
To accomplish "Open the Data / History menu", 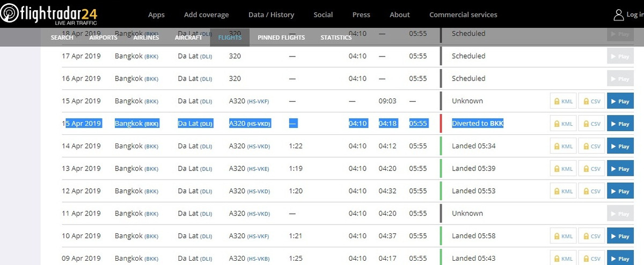I will [x=271, y=15].
